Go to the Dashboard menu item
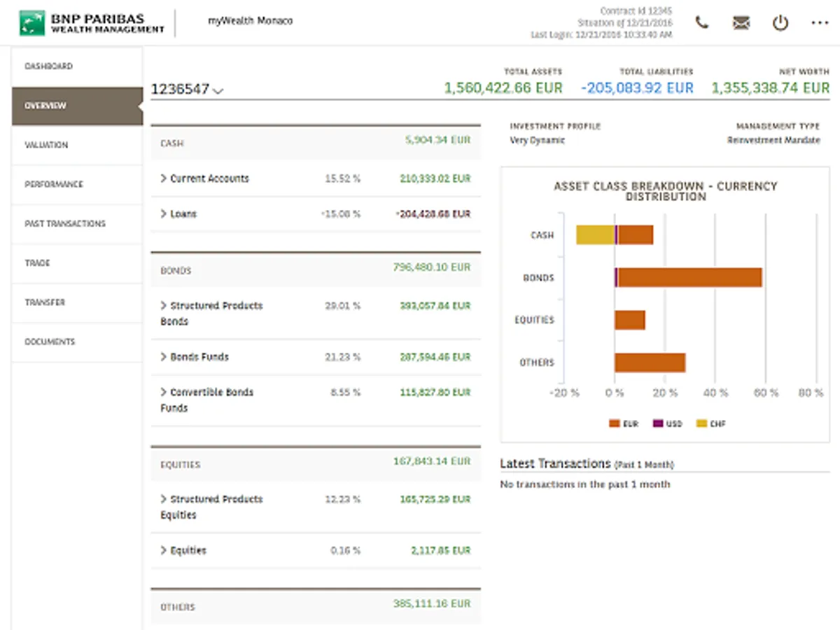The image size is (840, 630). point(77,66)
